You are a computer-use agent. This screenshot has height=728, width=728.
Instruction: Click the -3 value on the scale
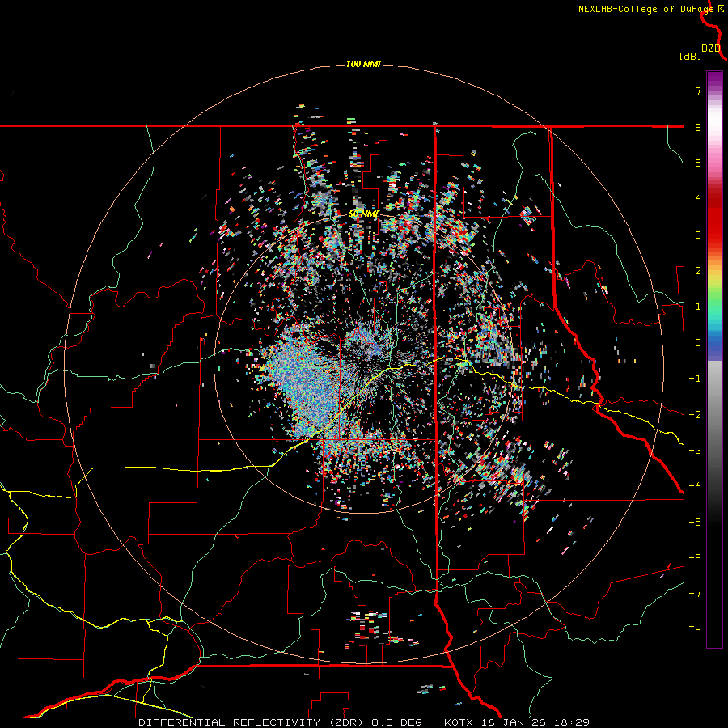695,451
